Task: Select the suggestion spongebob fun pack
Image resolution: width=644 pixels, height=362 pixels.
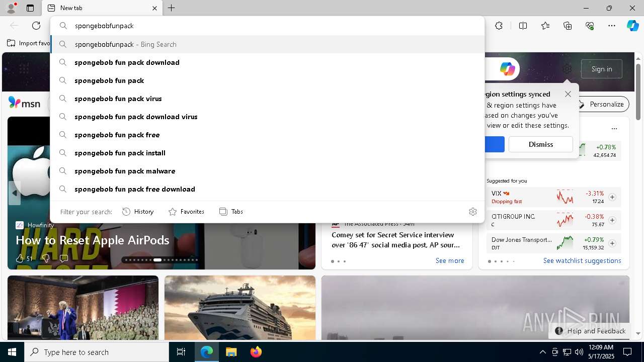Action: 267,80
